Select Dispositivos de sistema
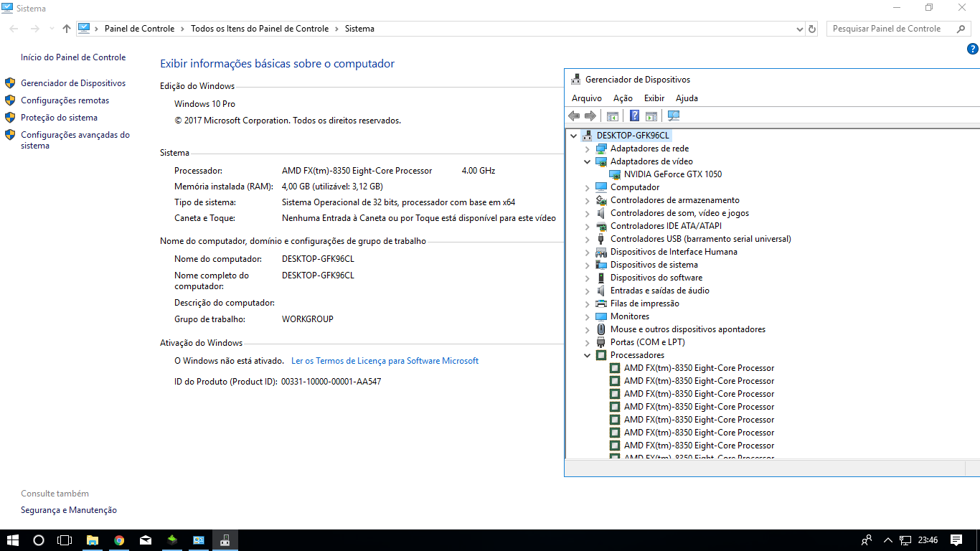 tap(654, 265)
